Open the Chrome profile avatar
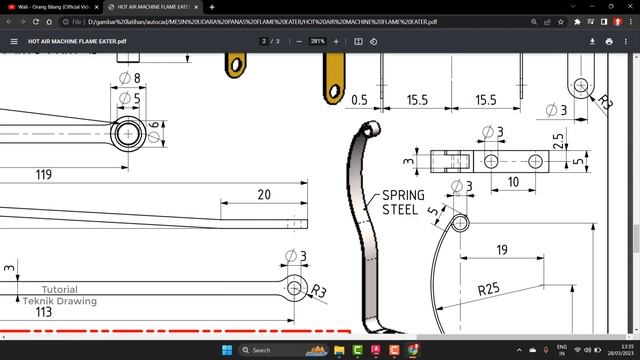The image size is (640, 360). pos(618,22)
